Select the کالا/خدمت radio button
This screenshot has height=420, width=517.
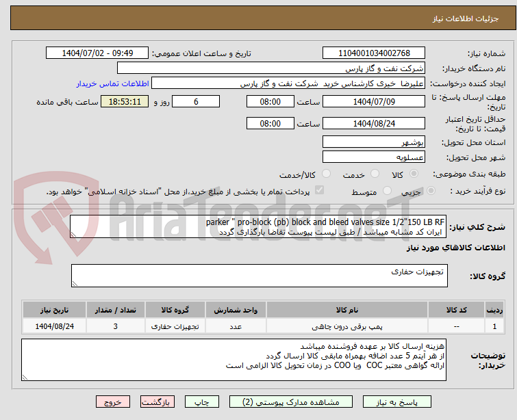[326, 174]
